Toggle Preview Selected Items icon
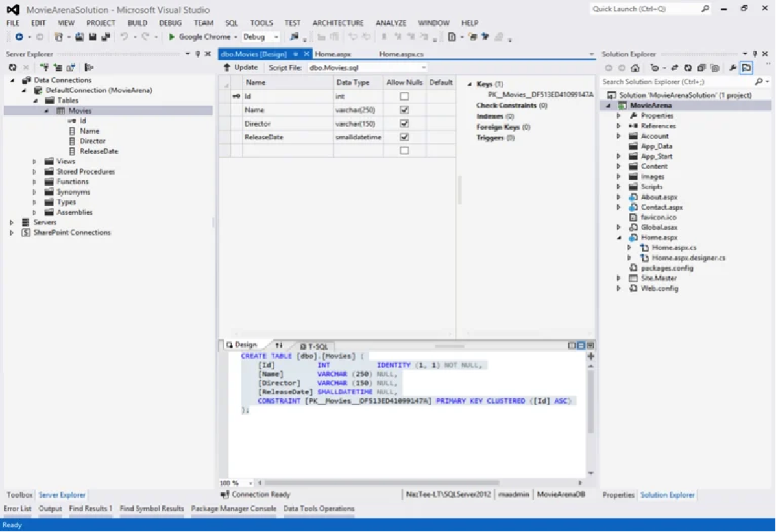 click(746, 68)
